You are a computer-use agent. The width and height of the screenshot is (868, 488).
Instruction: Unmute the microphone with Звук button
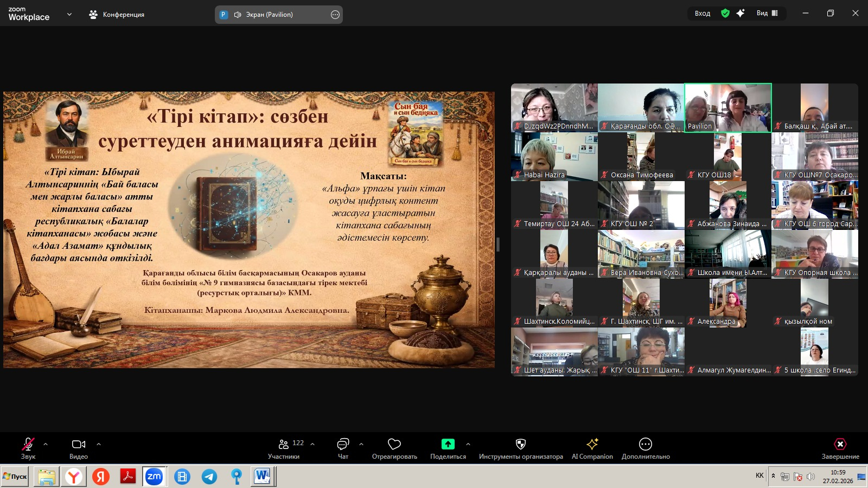click(28, 445)
